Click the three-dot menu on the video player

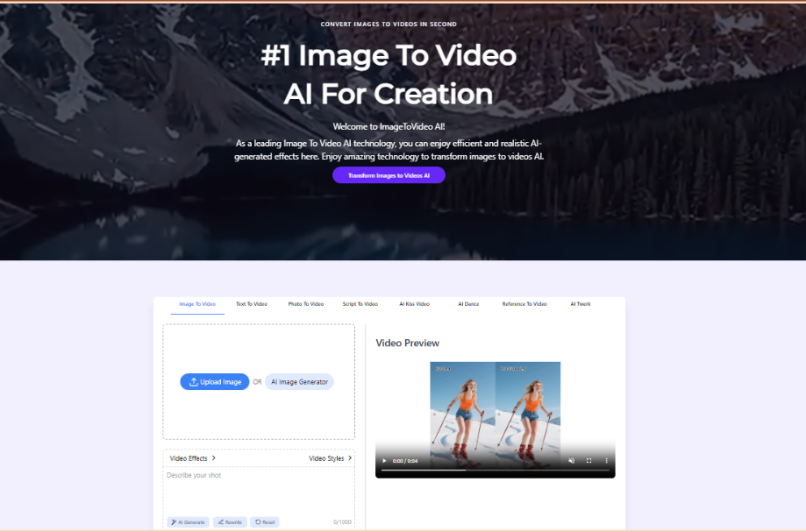(x=606, y=460)
